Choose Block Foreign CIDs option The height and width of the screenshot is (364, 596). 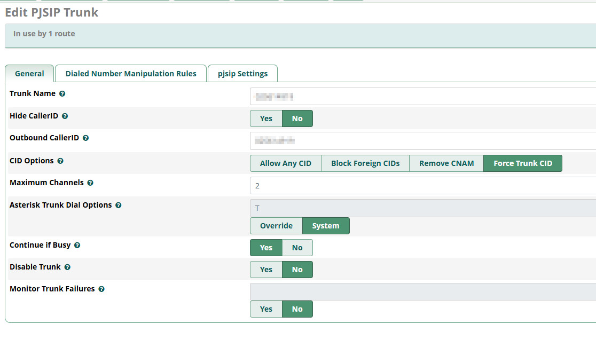(x=365, y=163)
